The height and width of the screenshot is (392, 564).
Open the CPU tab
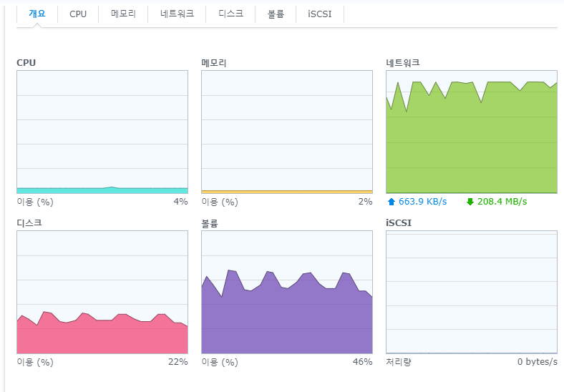coord(78,14)
